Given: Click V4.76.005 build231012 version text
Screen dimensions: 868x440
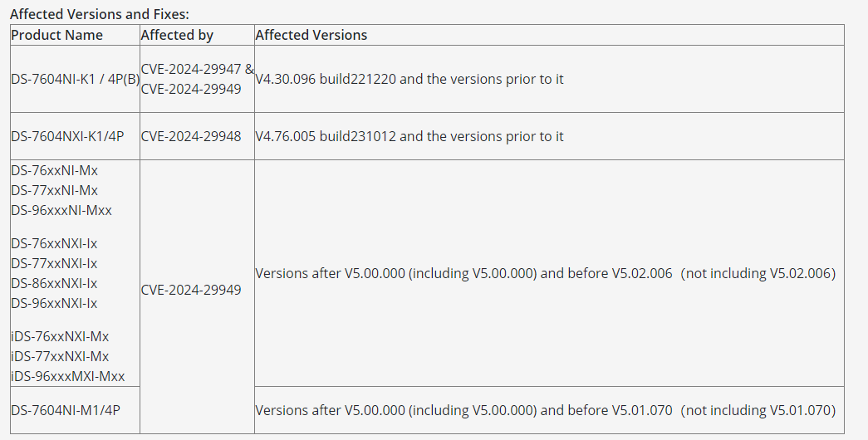Looking at the screenshot, I should [326, 136].
